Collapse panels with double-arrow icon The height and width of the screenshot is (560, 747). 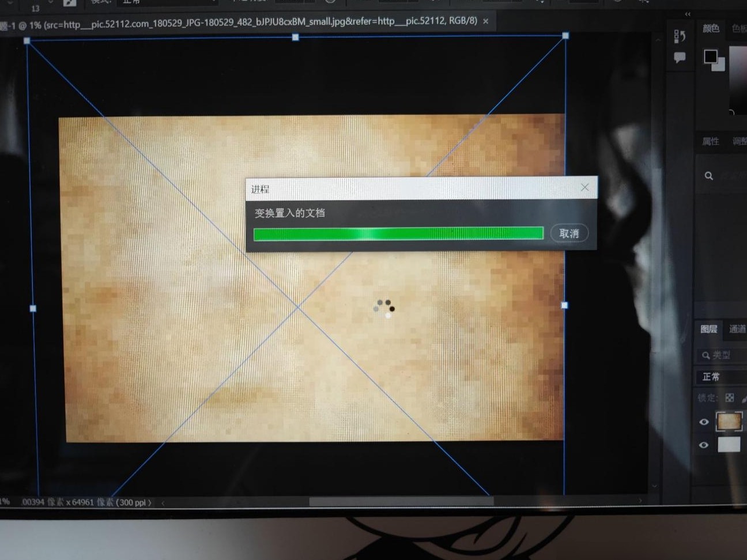pyautogui.click(x=688, y=14)
